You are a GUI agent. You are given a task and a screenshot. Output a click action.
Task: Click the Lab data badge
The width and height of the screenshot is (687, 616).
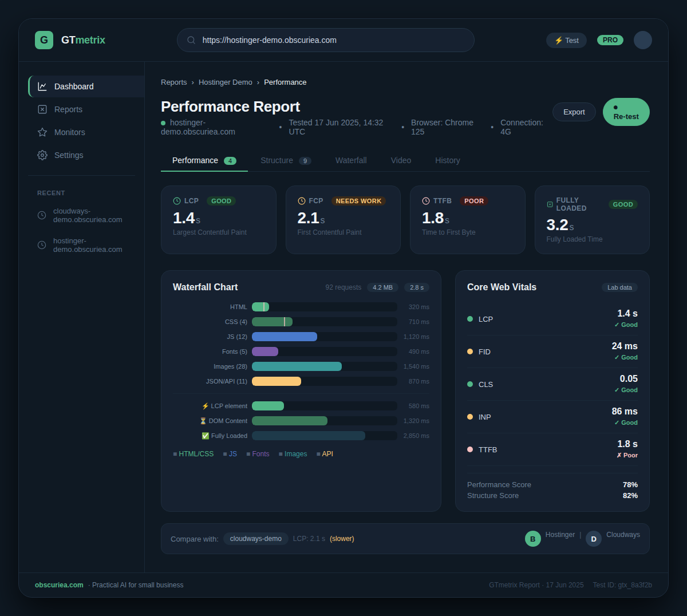[619, 287]
